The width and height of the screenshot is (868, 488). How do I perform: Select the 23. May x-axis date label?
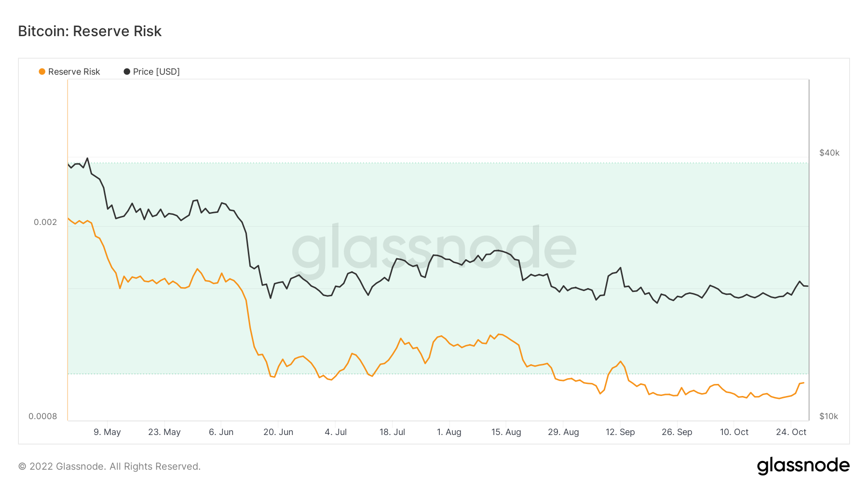(x=164, y=432)
